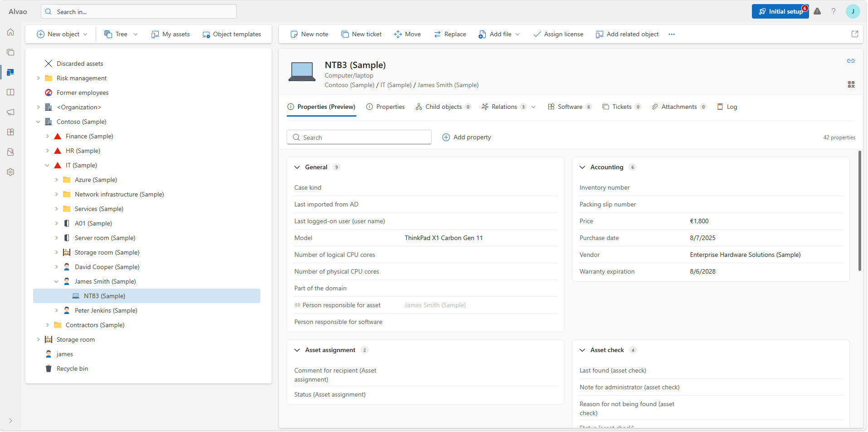Click the NTB3 laptop image

pyautogui.click(x=302, y=72)
